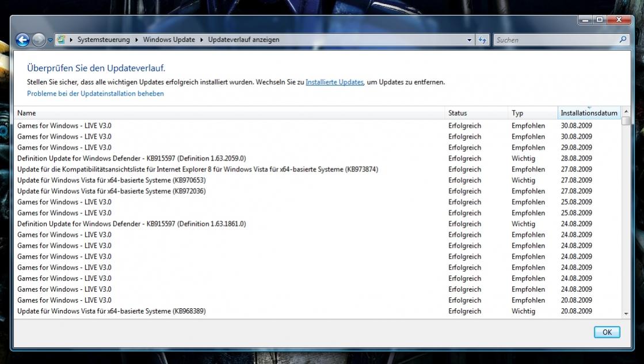644x364 pixels.
Task: Click Wichtig in the KB968389 row
Action: (523, 311)
